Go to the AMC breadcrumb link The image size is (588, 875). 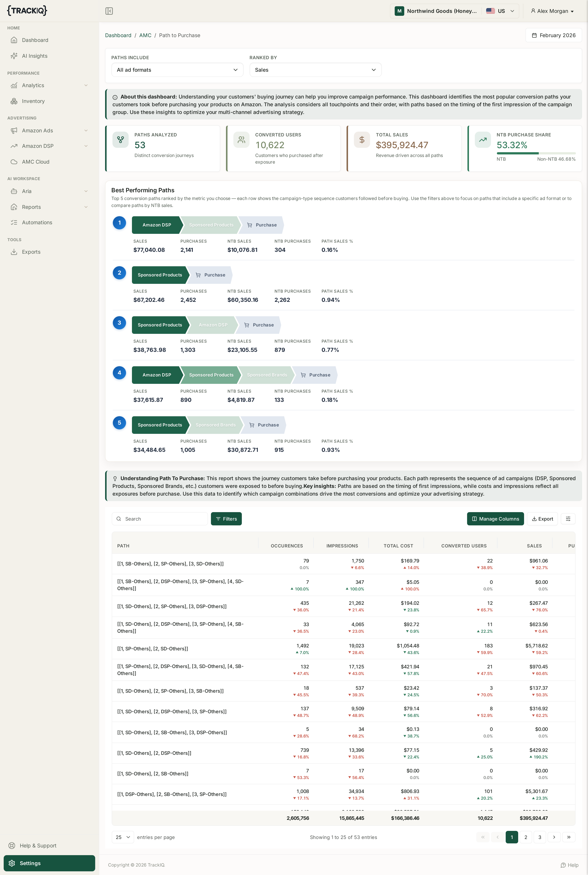(145, 35)
